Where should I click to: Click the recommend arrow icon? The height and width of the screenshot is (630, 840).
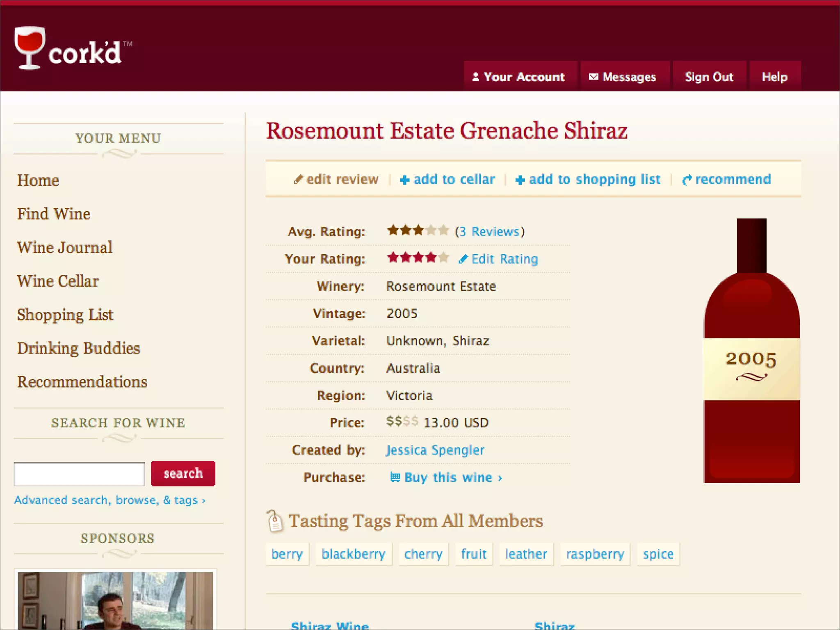[x=687, y=180]
